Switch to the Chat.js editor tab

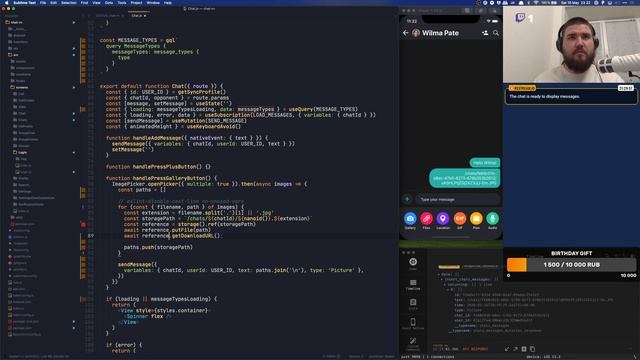tap(138, 16)
